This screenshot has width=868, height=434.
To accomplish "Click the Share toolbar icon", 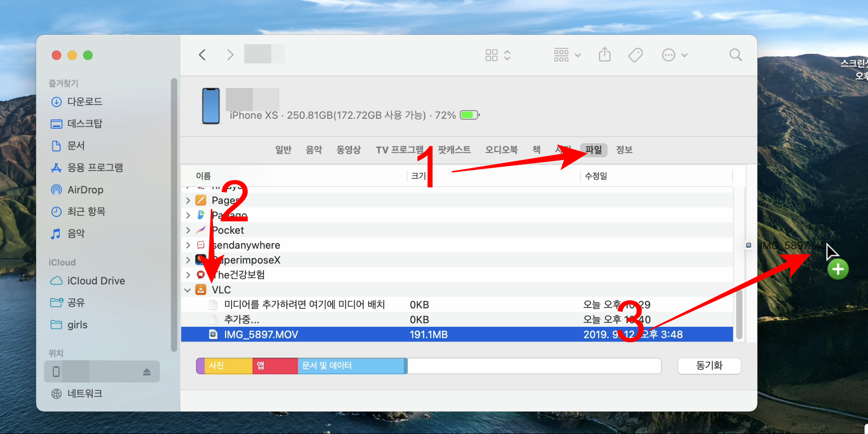I will [x=605, y=54].
